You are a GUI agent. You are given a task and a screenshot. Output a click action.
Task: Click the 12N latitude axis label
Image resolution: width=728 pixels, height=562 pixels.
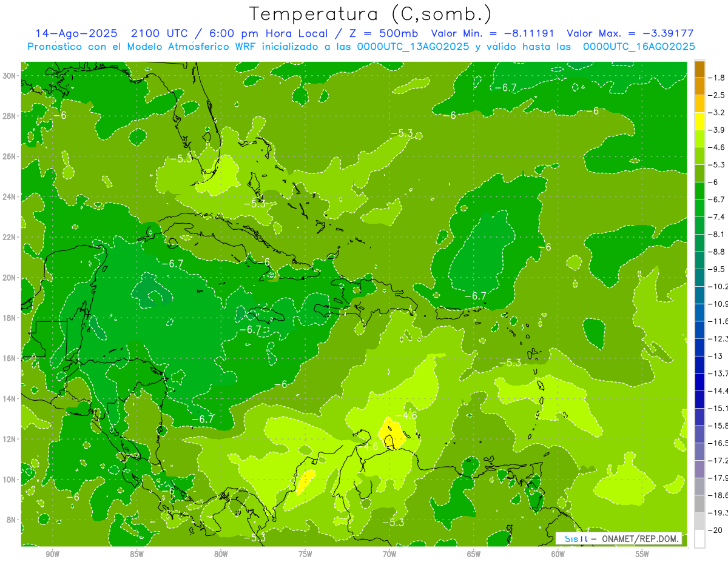(9, 438)
